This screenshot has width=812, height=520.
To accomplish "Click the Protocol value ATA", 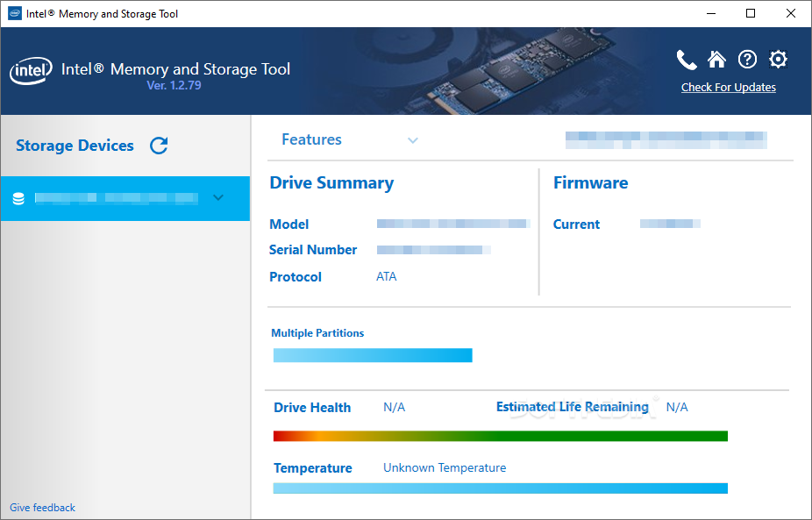I will [x=387, y=276].
